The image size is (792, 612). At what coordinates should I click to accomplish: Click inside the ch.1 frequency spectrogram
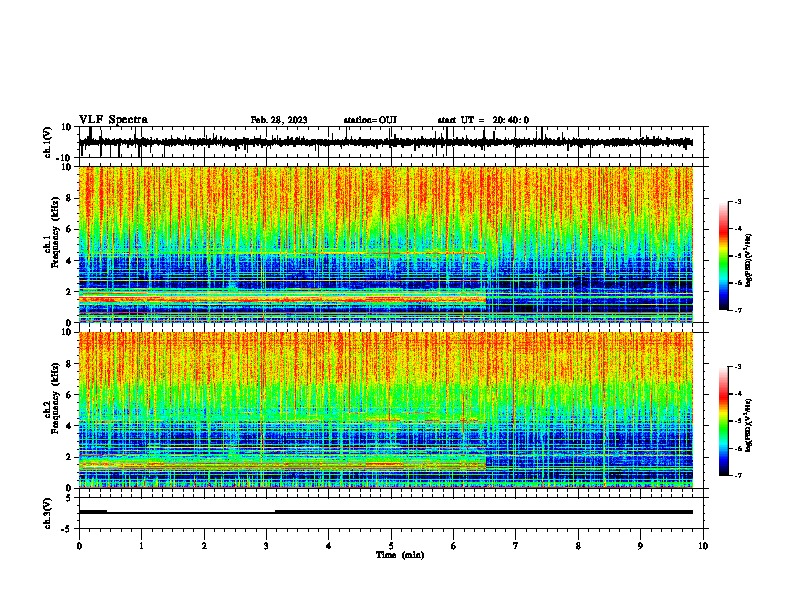point(386,244)
